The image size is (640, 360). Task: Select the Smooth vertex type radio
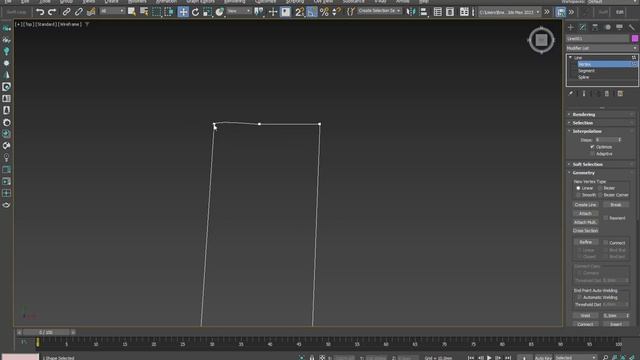point(578,195)
